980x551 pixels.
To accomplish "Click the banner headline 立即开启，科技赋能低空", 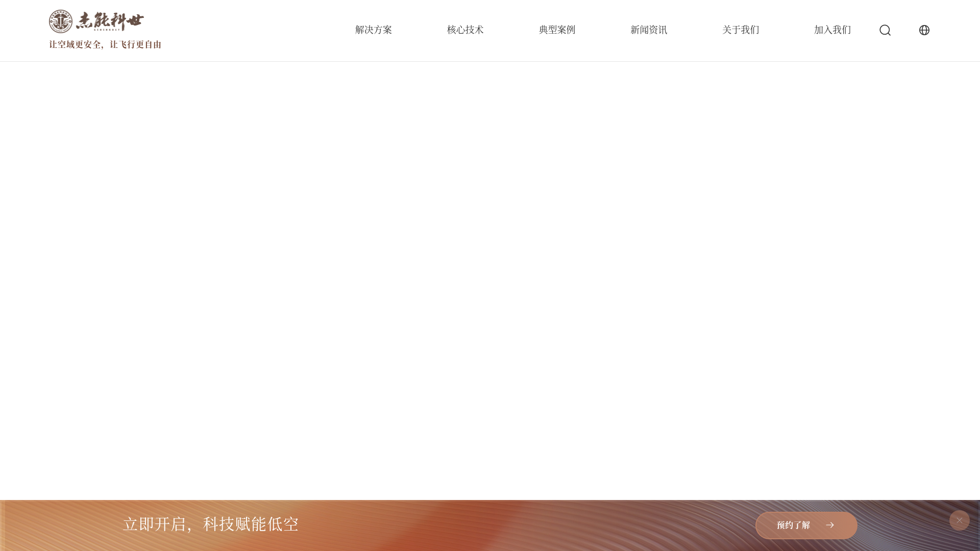I will tap(210, 524).
